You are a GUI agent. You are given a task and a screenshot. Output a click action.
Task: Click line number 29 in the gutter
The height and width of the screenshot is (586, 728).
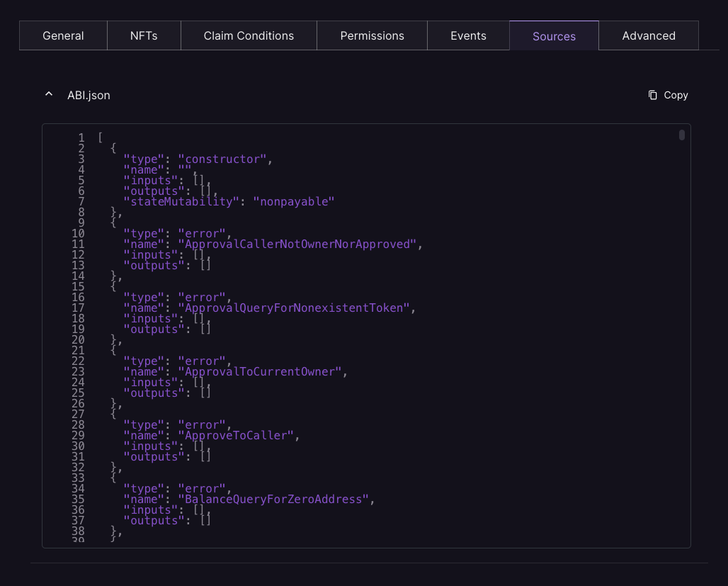[x=78, y=436]
